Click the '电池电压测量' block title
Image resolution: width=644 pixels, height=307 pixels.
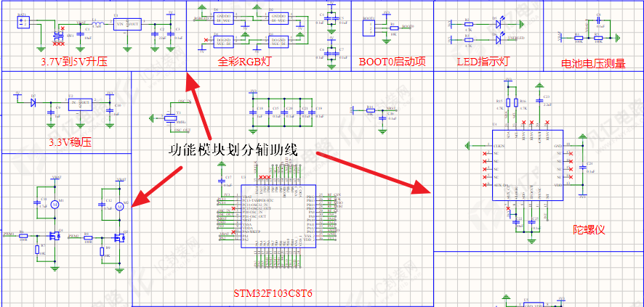pyautogui.click(x=592, y=64)
